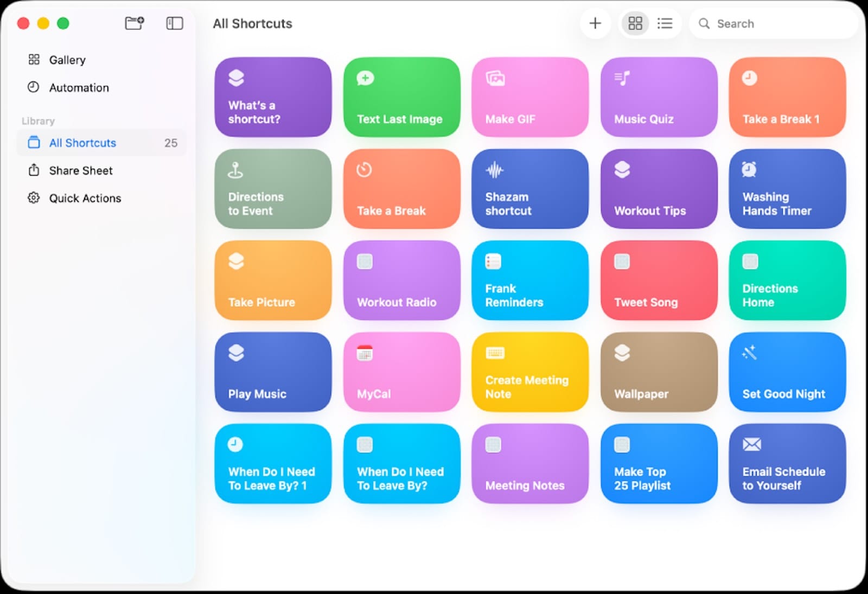This screenshot has width=868, height=594.
Task: Select the Make GIF shortcut tile
Action: 529,97
